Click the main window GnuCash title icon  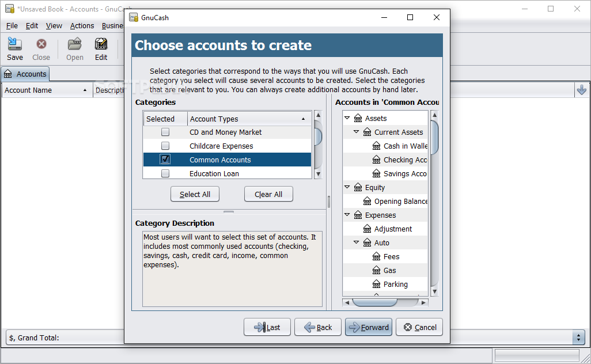click(x=10, y=9)
